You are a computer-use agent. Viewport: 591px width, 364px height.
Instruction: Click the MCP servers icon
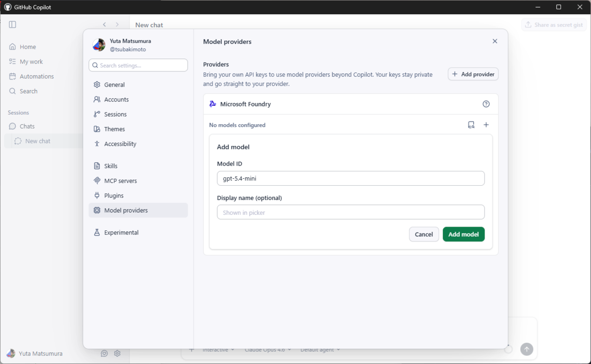[97, 181]
